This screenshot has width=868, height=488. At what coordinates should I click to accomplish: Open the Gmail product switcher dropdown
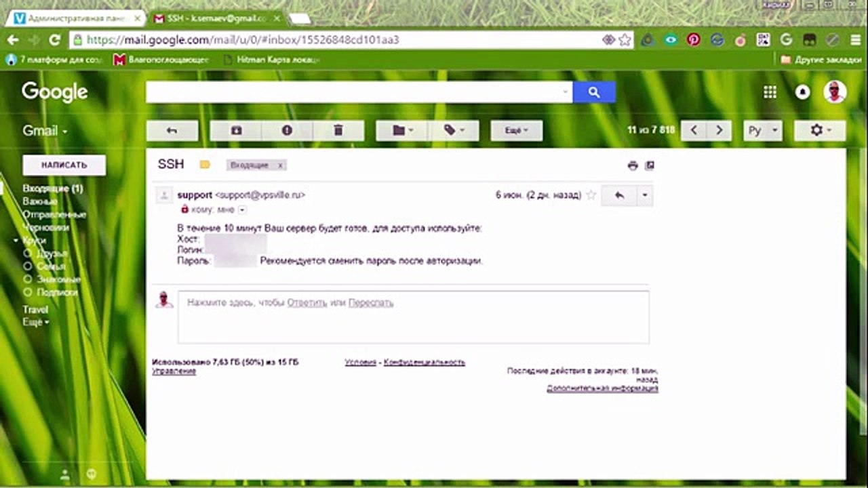pos(45,131)
